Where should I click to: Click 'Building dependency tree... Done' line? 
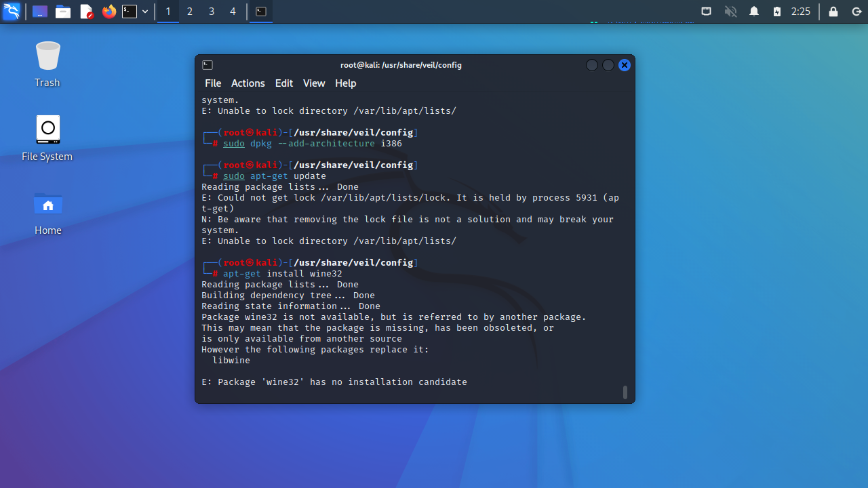(x=288, y=296)
